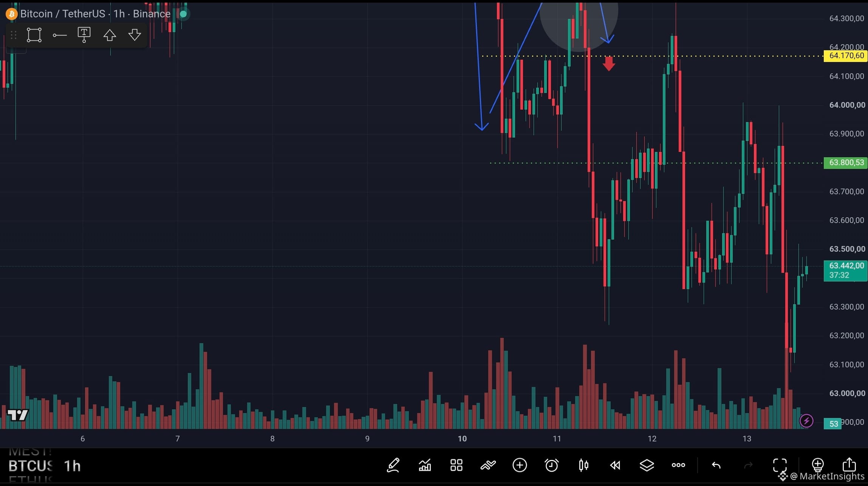Open the compare symbols icon
The width and height of the screenshot is (868, 486).
tap(488, 465)
